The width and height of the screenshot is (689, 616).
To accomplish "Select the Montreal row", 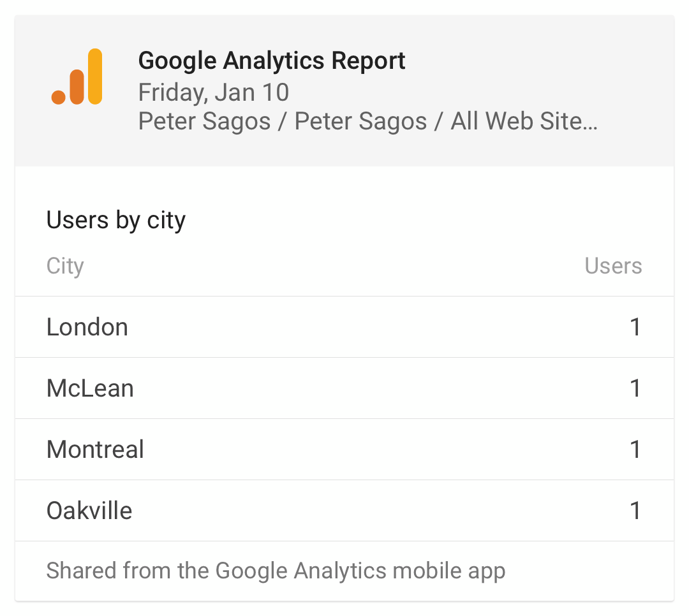I will 344,450.
